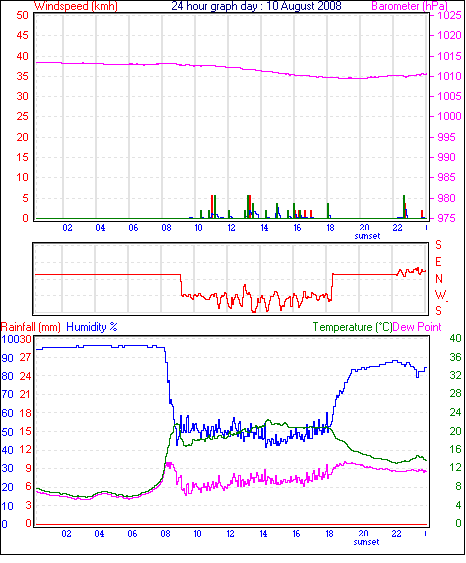Screen dimensions: 466x563
Task: Click the "Windspeed (kmh)" axis title
Action: tap(75, 6)
